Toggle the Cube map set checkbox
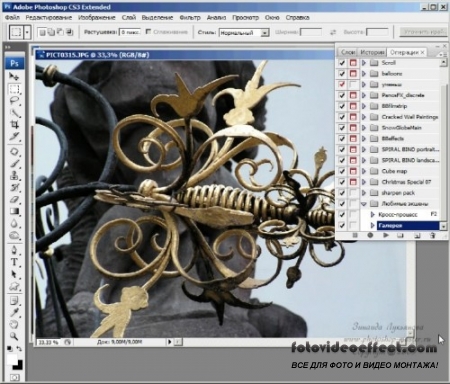 (342, 171)
